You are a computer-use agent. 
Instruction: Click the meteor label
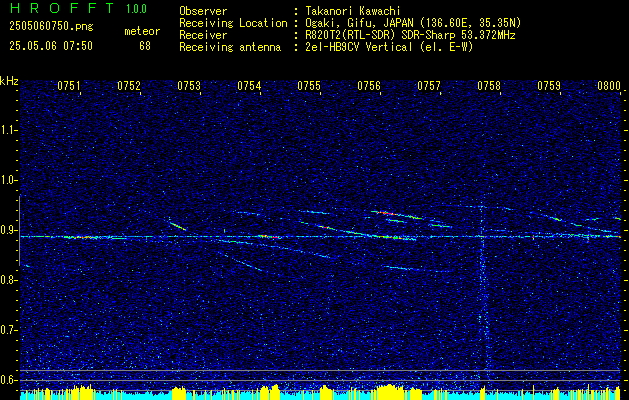click(142, 31)
